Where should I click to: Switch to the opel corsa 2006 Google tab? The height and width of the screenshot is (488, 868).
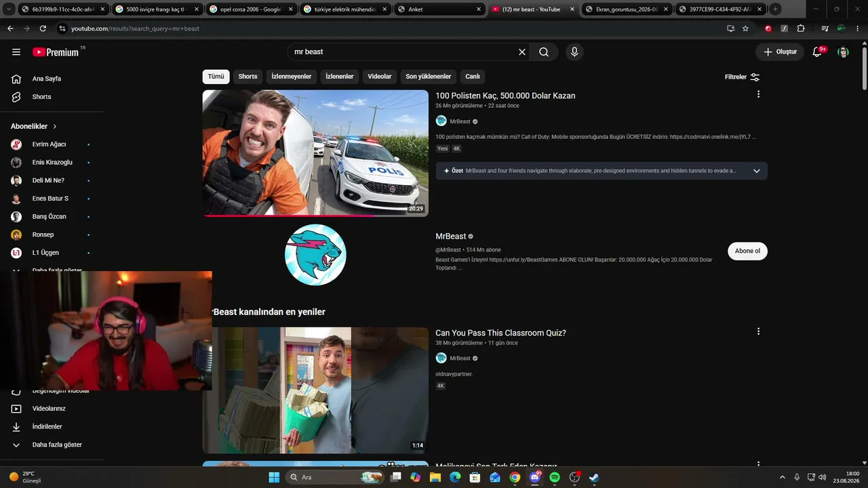[250, 9]
